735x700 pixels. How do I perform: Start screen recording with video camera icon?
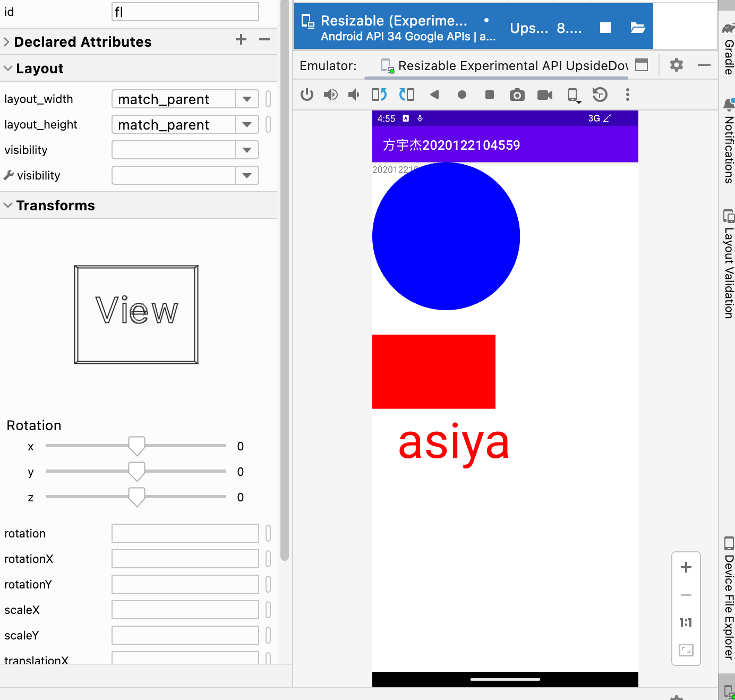pyautogui.click(x=545, y=95)
